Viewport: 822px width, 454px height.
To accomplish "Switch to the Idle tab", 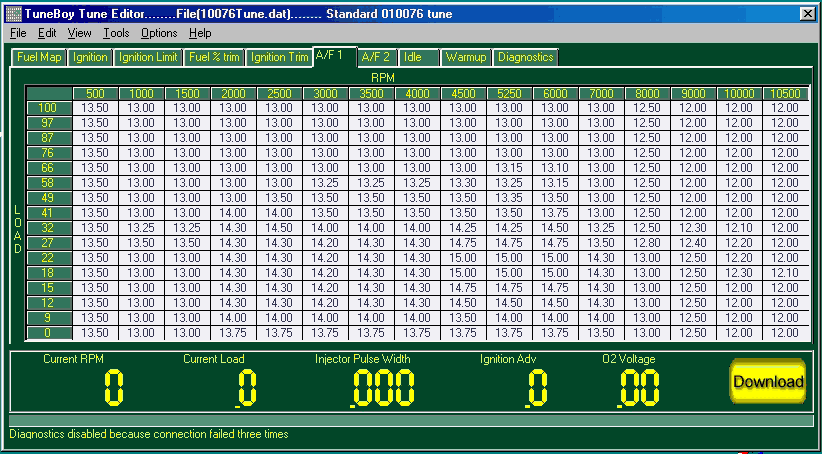I will pos(418,57).
